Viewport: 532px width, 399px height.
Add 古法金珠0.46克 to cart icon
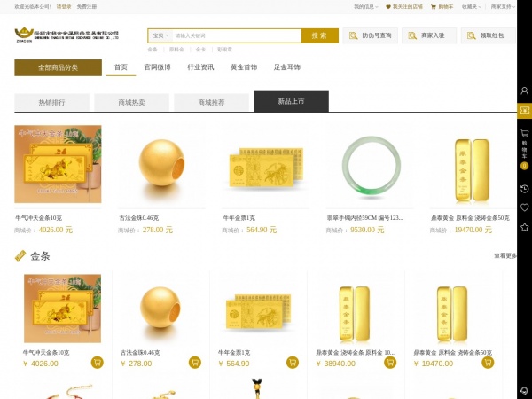click(195, 363)
